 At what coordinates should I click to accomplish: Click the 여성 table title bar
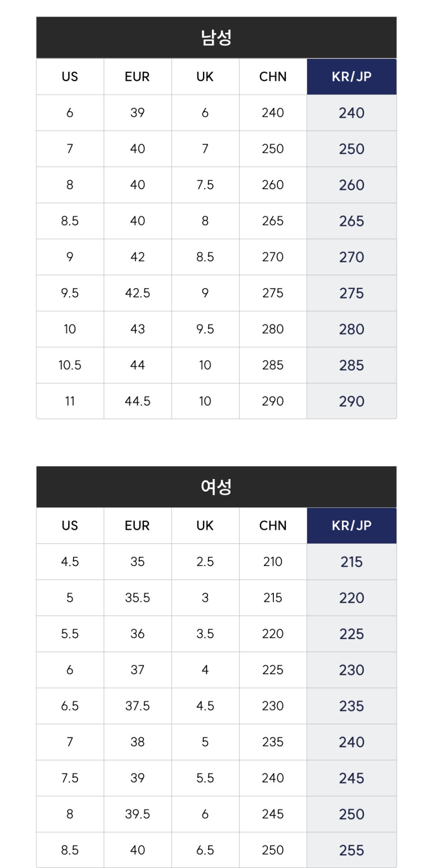tap(216, 487)
